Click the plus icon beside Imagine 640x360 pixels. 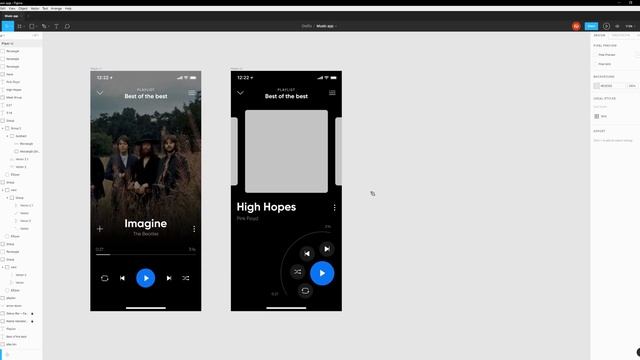(x=100, y=229)
